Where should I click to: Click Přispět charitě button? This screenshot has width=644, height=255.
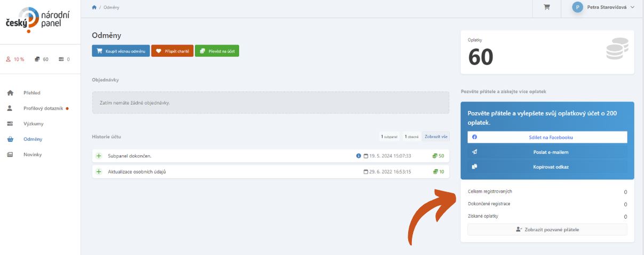(172, 51)
